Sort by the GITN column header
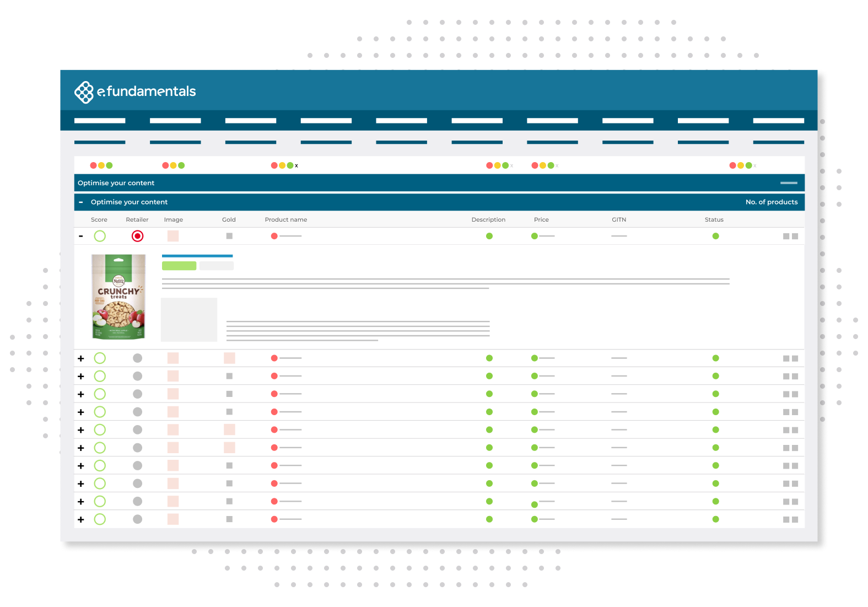 coord(619,219)
